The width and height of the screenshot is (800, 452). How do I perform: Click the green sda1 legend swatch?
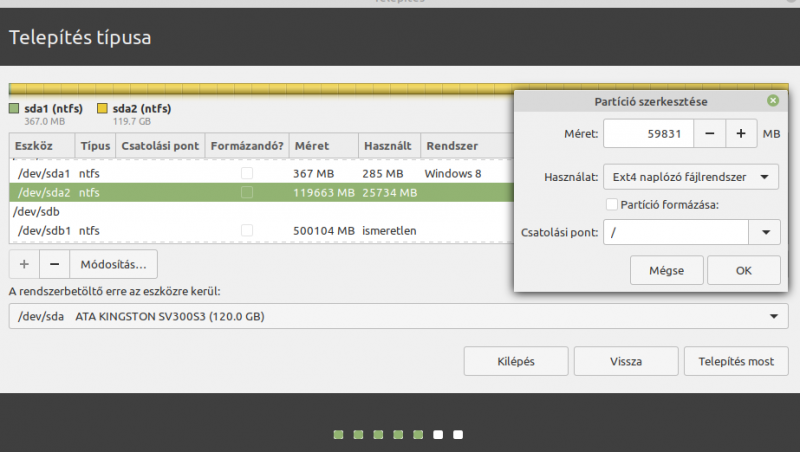point(14,109)
